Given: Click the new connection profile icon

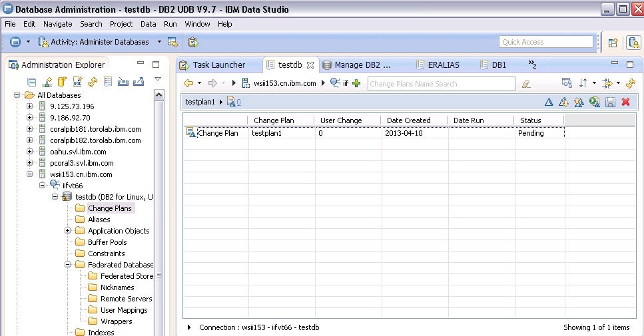Looking at the screenshot, I should pos(47,82).
